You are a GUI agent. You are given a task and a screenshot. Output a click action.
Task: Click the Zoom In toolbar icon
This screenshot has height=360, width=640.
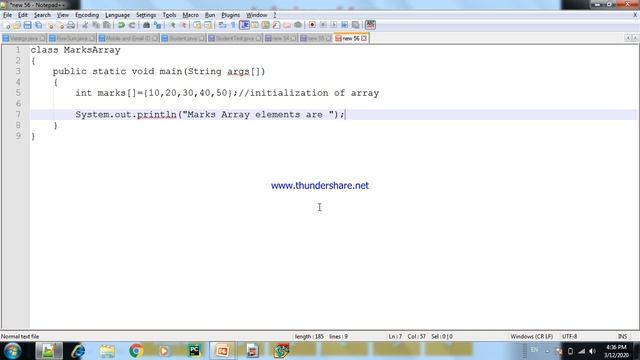pos(172,25)
